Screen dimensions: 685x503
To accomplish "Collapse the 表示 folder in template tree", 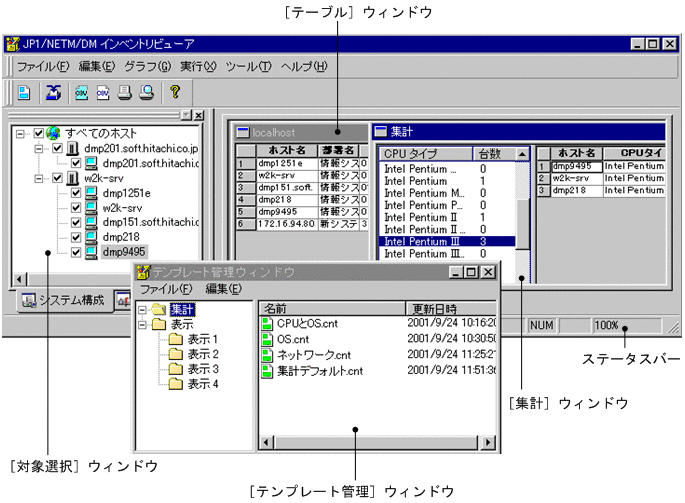I will (142, 325).
